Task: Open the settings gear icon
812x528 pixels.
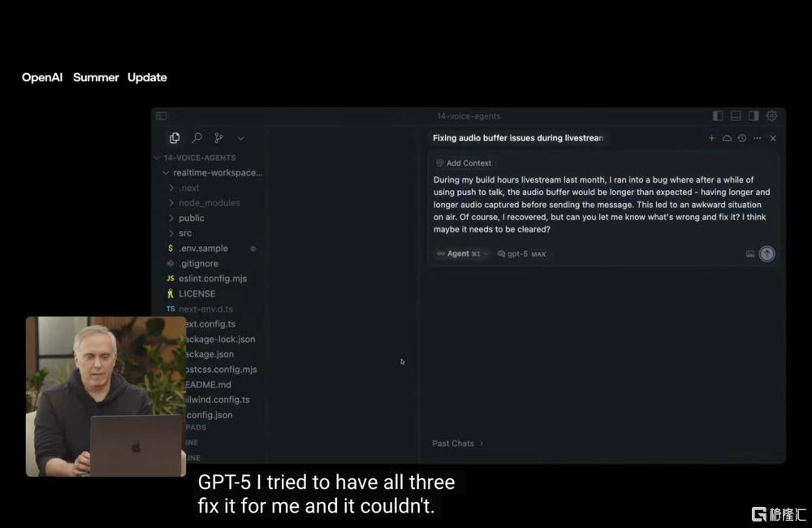Action: [771, 115]
